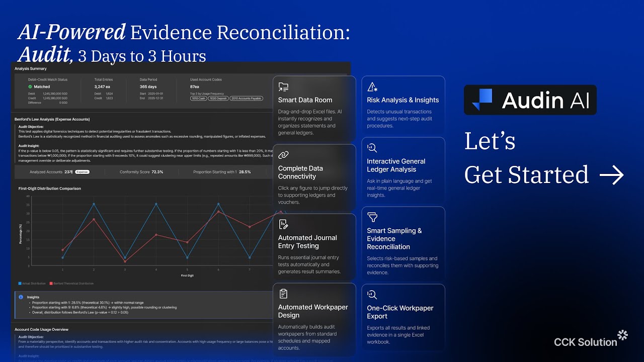Click the blue Actual Distribution legend swatch
The height and width of the screenshot is (362, 644).
20,284
